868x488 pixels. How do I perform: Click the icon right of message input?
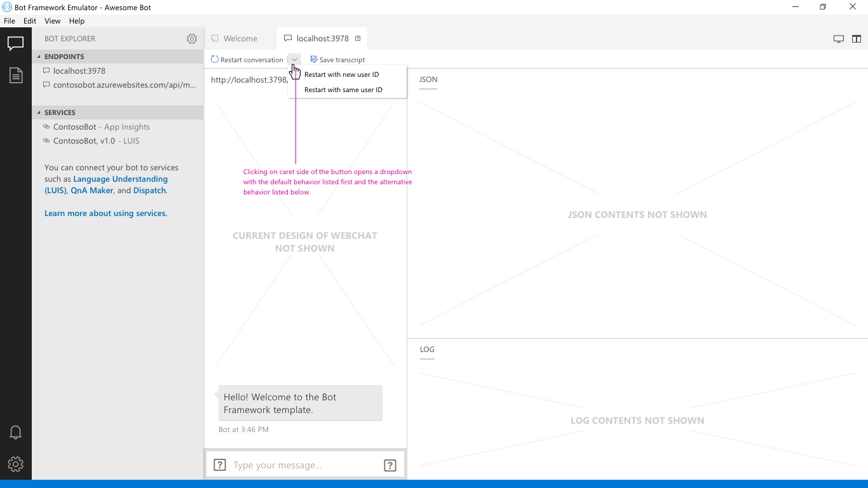coord(390,465)
